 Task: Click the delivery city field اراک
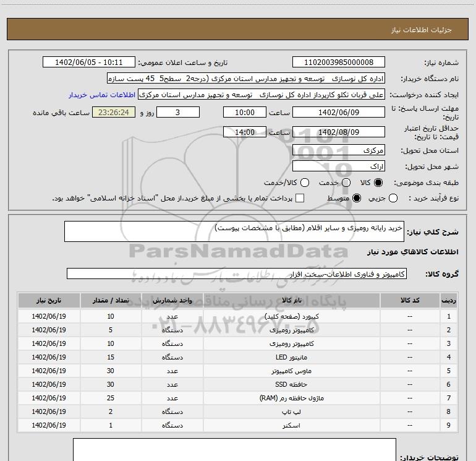pos(339,166)
